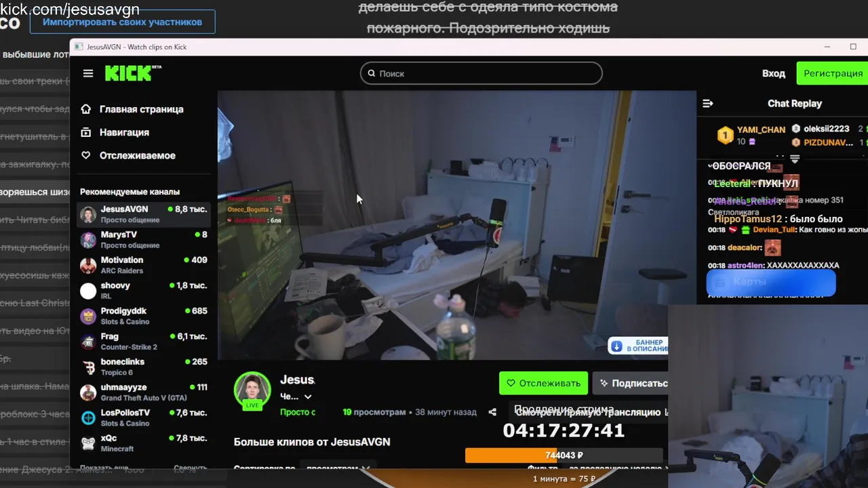The width and height of the screenshot is (868, 488).
Task: Click boneclinks channel avatar
Action: point(88,367)
